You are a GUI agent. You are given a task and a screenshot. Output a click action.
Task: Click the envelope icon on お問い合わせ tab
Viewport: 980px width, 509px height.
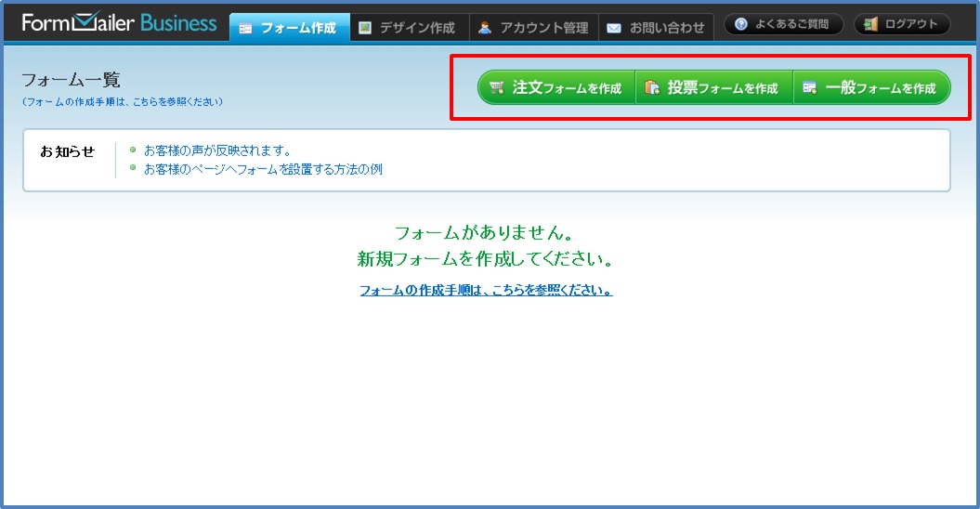coord(614,28)
